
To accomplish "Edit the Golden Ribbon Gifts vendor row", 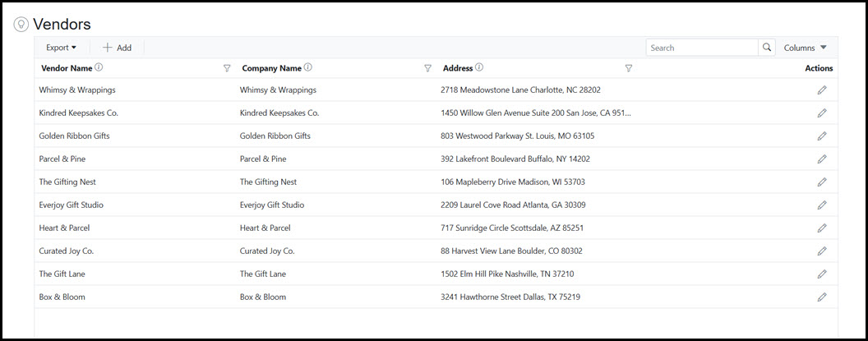I will 821,136.
